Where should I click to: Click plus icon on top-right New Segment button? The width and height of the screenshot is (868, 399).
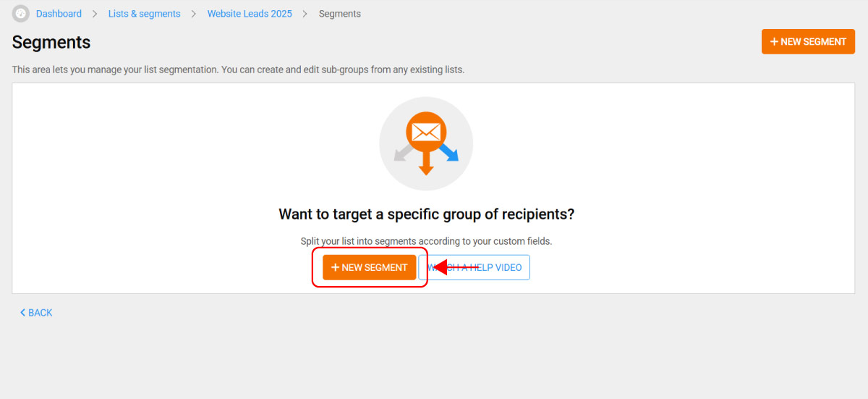tap(774, 42)
